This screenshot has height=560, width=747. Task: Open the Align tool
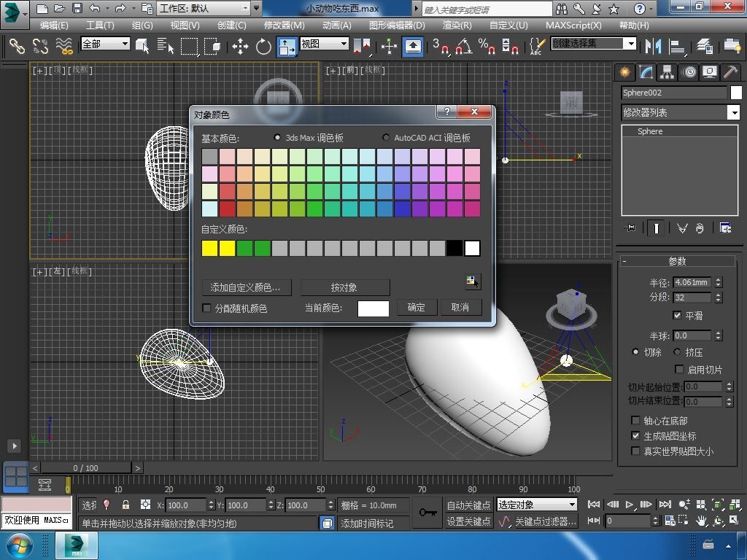676,46
